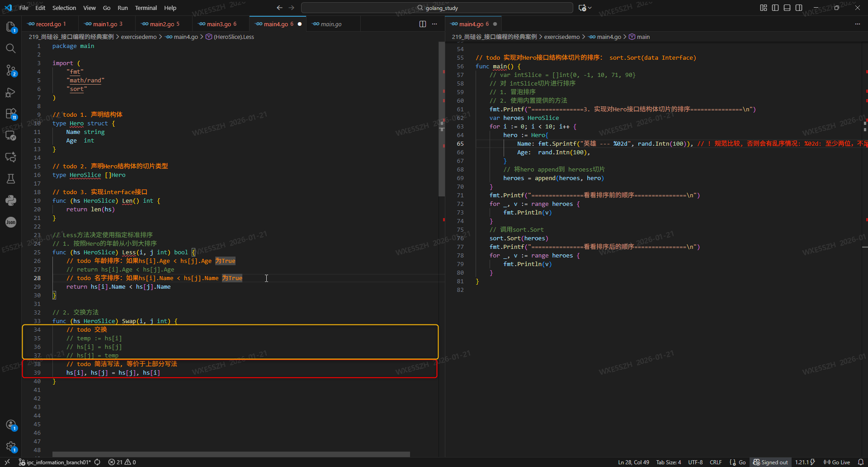Go forward with the navigation arrow
Screen dimensions: 868x467
[292, 8]
